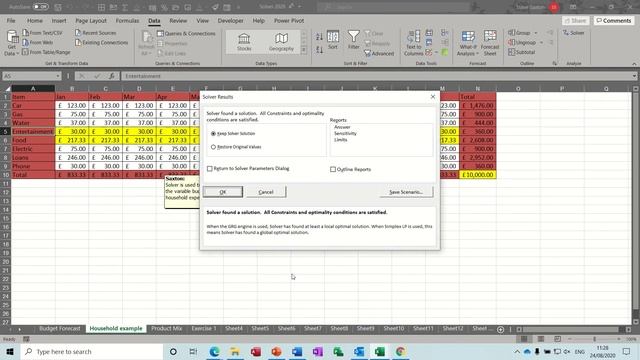The width and height of the screenshot is (640, 360).
Task: Click Text to Columns
Action: (413, 43)
